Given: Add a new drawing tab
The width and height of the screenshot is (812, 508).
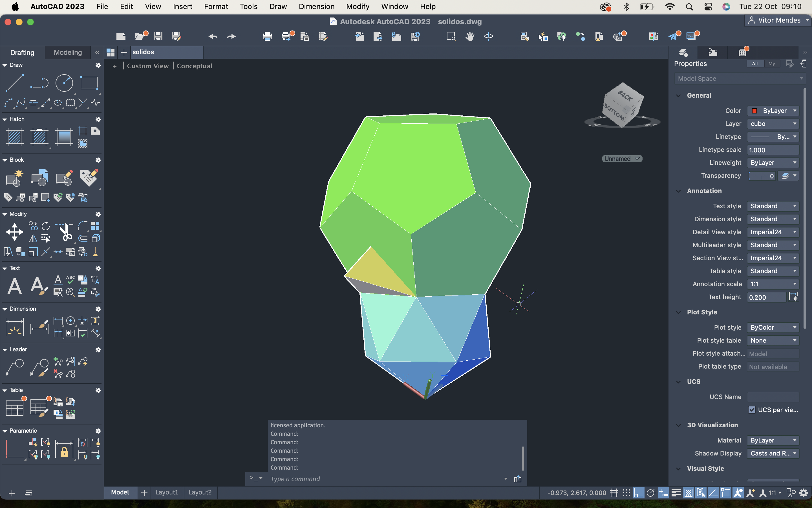Looking at the screenshot, I should 124,52.
